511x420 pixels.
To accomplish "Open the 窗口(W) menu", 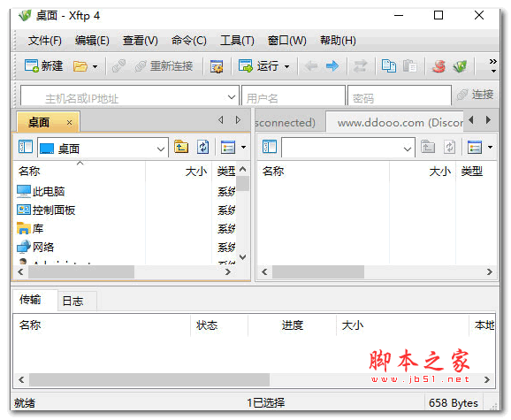I will pos(287,41).
